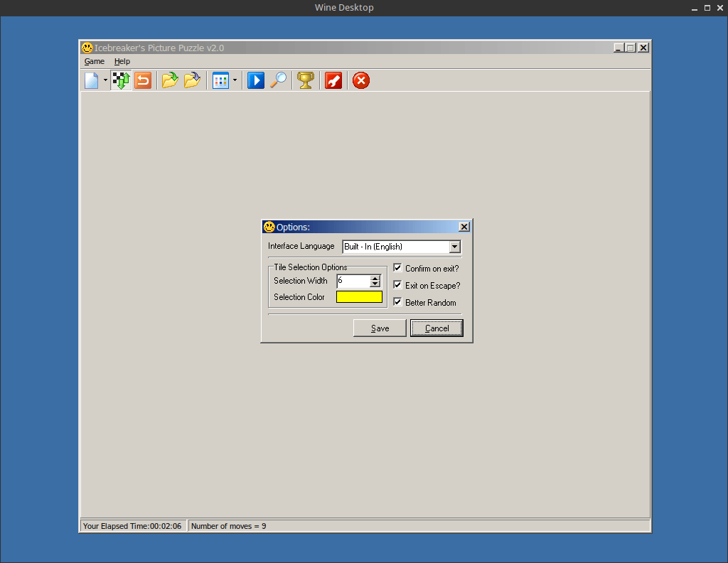
Task: Click the smiley icon in Options title bar
Action: [269, 227]
